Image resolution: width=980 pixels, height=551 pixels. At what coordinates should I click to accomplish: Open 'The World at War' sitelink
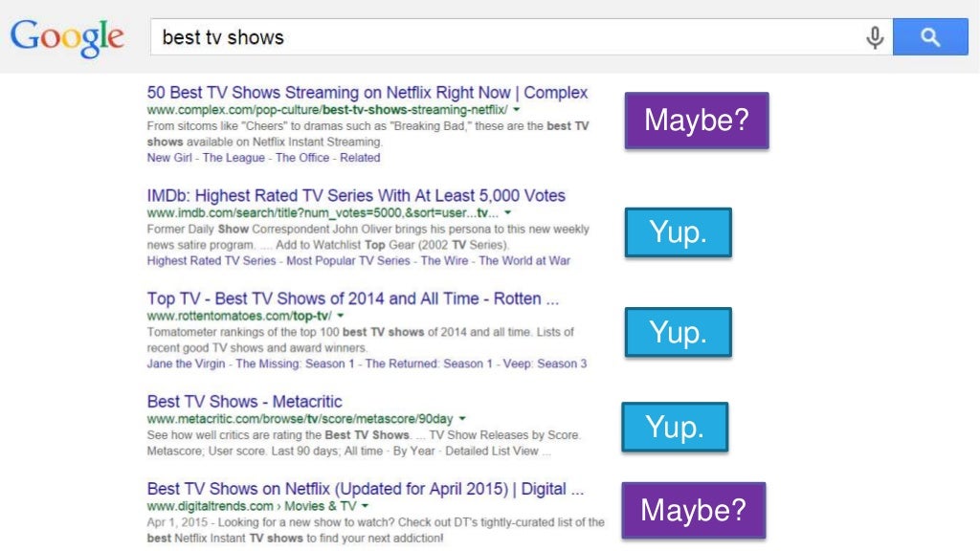(524, 260)
